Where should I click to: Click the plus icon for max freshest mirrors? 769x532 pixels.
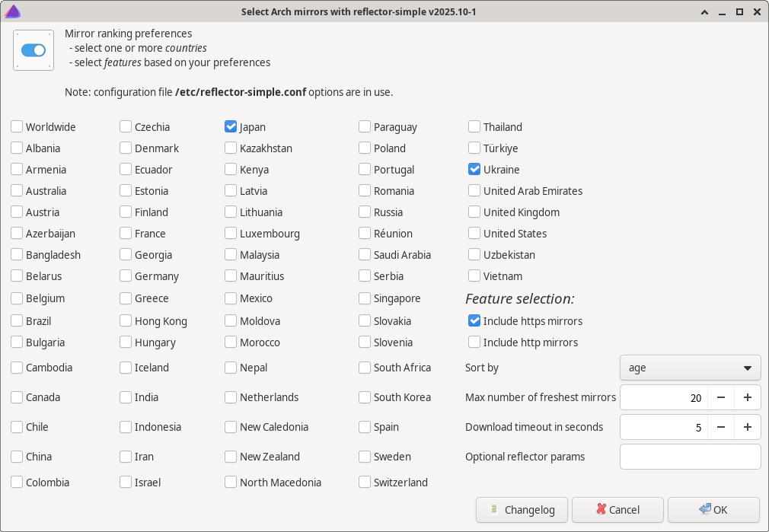pos(748,397)
